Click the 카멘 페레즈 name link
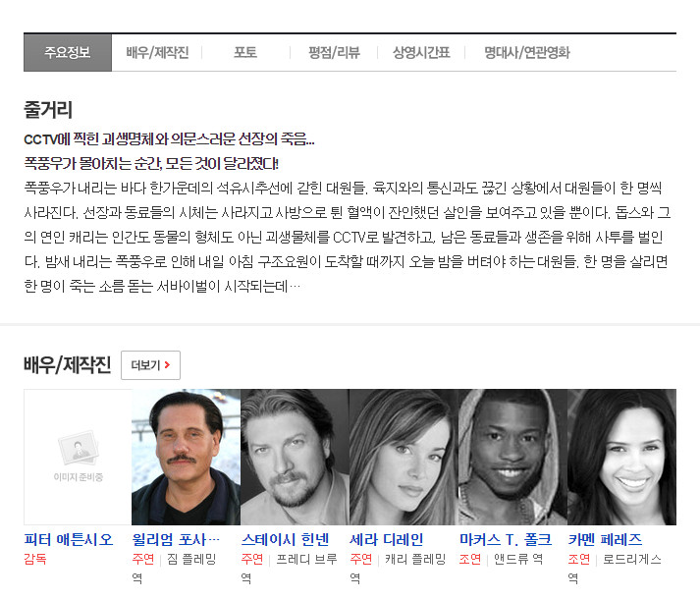Viewport: 700px width, 600px height. [605, 539]
